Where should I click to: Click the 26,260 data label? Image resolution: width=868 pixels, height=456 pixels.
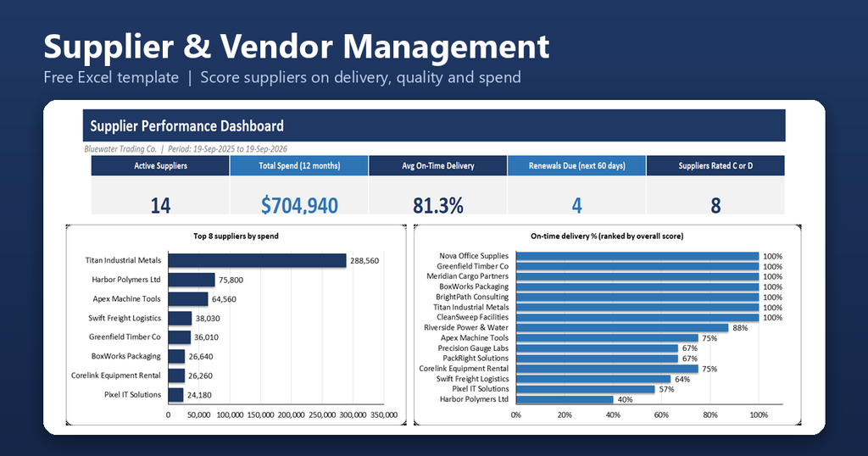tap(200, 375)
